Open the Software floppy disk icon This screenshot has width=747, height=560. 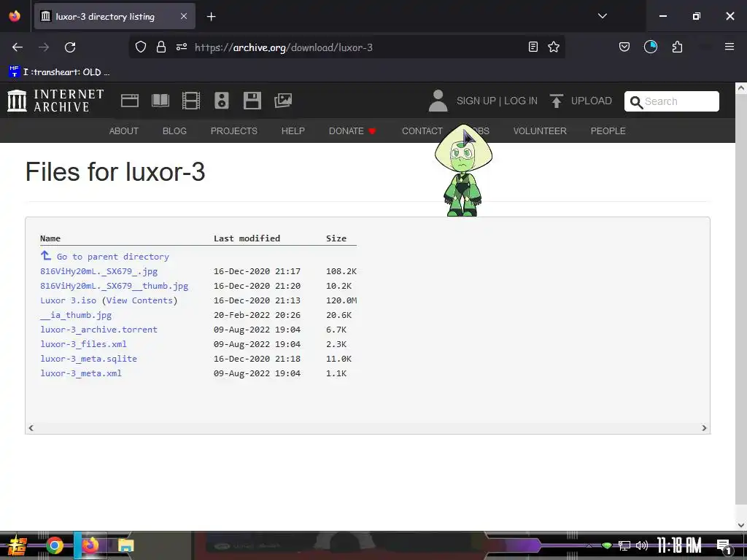252,101
